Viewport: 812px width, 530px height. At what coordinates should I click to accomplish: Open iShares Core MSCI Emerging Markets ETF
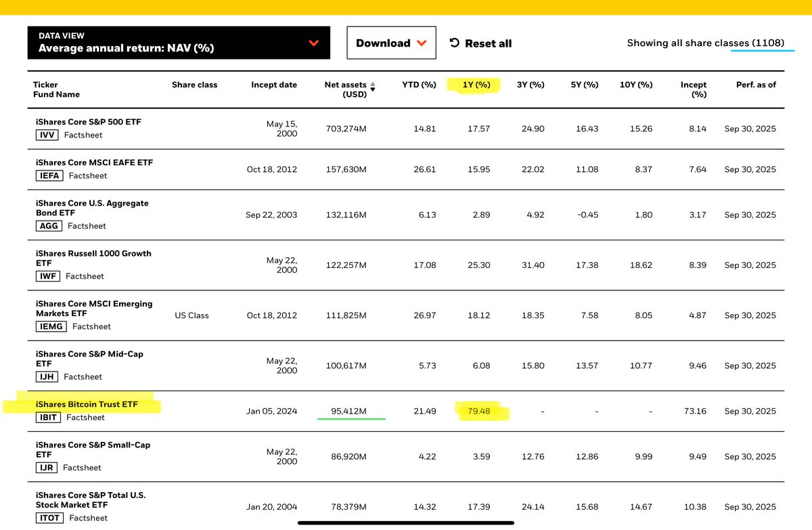[x=94, y=308]
